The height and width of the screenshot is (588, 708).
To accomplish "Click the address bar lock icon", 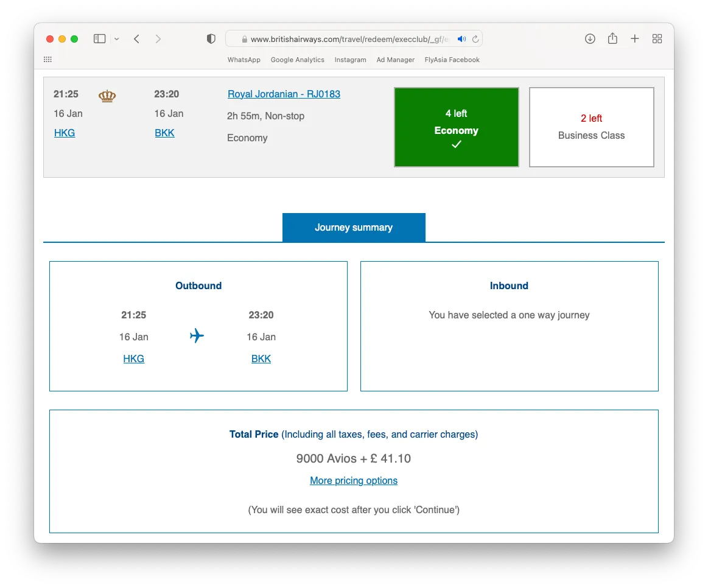I will tap(244, 40).
